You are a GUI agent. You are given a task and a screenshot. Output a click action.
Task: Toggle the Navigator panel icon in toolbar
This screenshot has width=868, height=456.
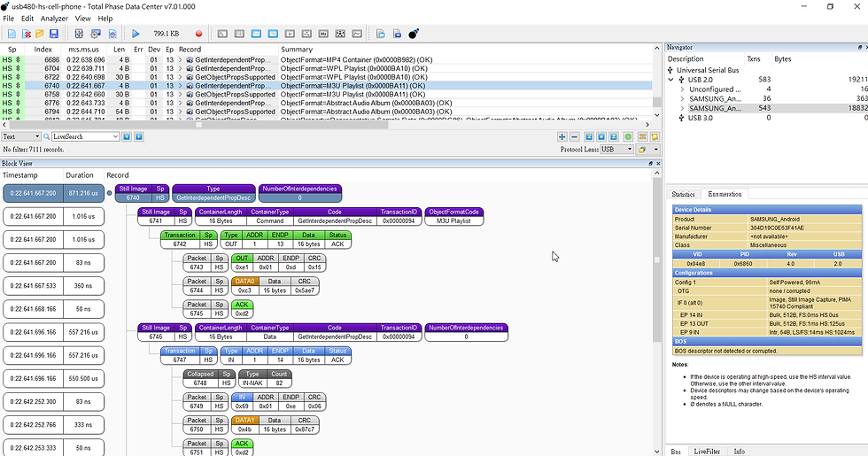(256, 34)
